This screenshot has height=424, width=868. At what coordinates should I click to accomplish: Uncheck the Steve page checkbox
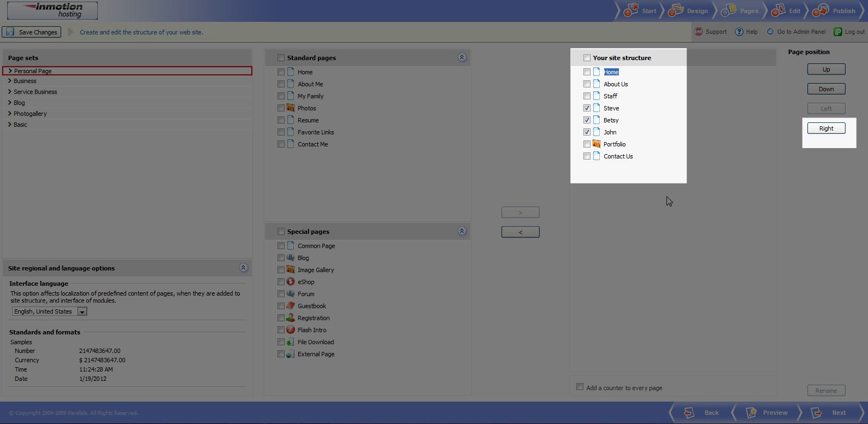[587, 108]
